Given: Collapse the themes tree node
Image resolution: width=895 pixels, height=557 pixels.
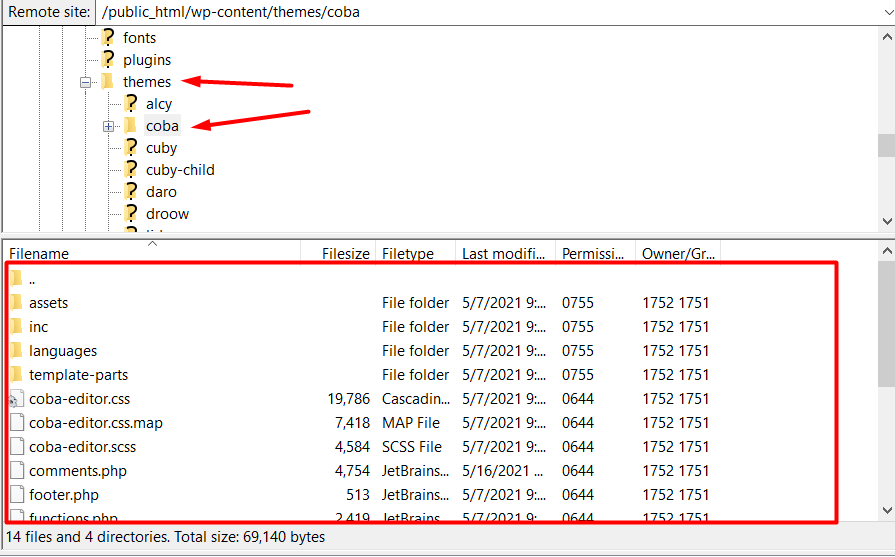Looking at the screenshot, I should click(86, 82).
